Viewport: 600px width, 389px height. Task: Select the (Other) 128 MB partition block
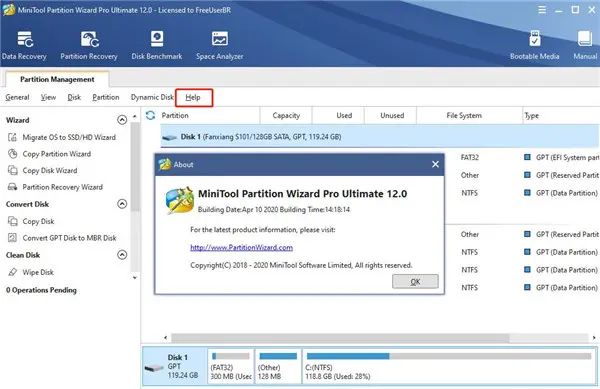tap(278, 366)
